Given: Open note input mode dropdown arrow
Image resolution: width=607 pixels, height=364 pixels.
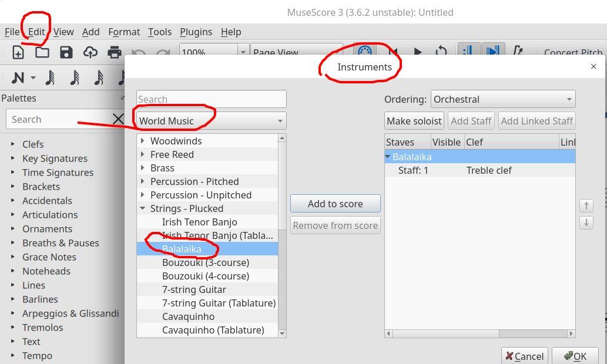Looking at the screenshot, I should click(x=33, y=77).
